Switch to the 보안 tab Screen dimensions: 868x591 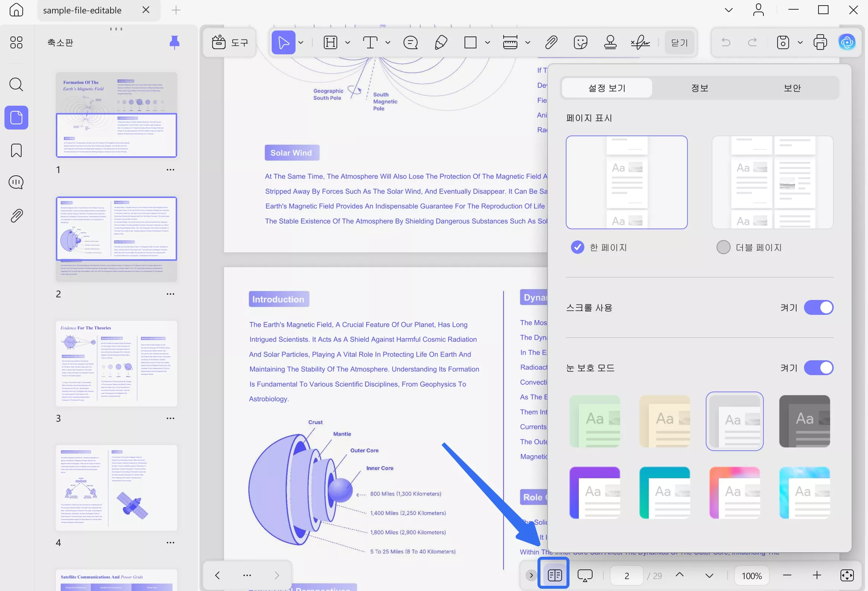click(x=792, y=88)
